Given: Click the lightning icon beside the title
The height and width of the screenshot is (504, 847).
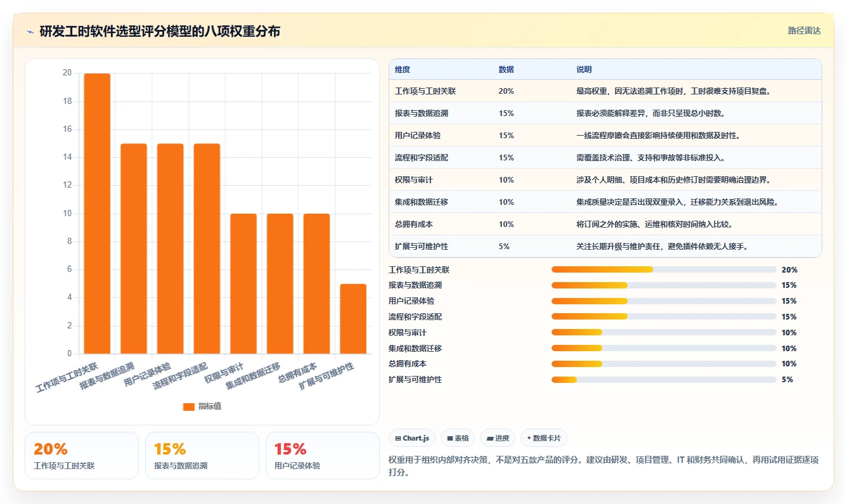Looking at the screenshot, I should coord(30,32).
